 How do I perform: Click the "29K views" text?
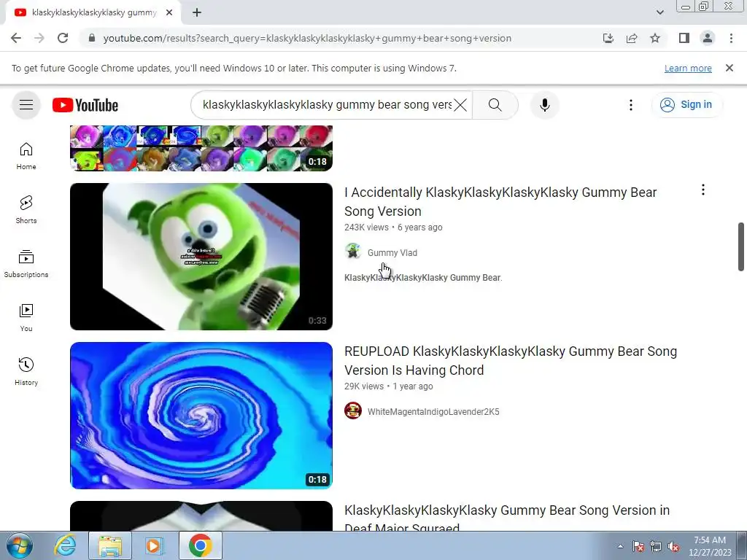point(364,386)
